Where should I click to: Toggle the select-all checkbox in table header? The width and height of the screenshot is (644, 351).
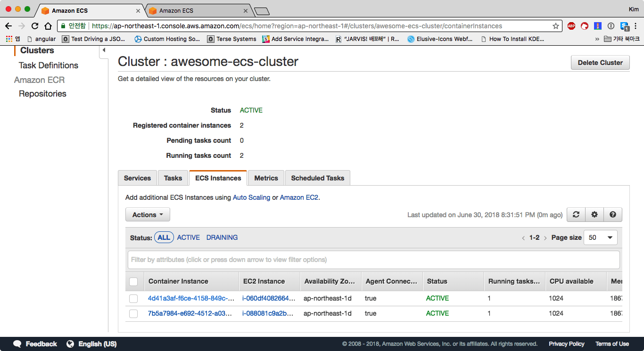tap(133, 281)
